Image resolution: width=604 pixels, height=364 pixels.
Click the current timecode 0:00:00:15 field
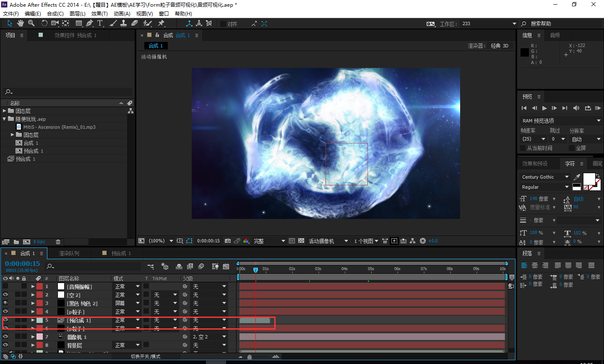pyautogui.click(x=23, y=263)
